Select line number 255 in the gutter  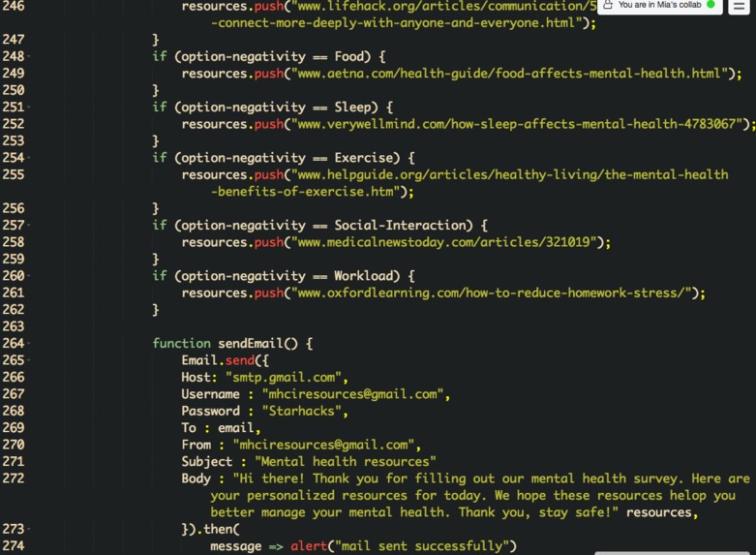pos(13,174)
